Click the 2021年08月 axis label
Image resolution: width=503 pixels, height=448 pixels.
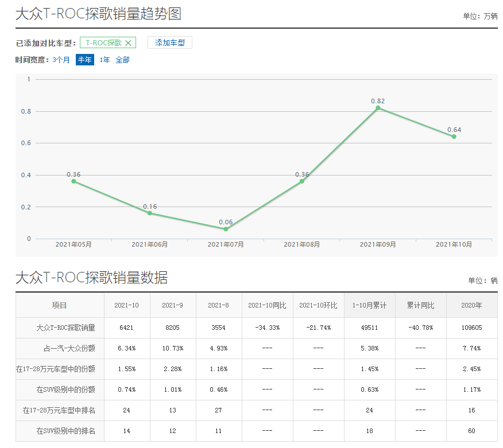point(302,244)
